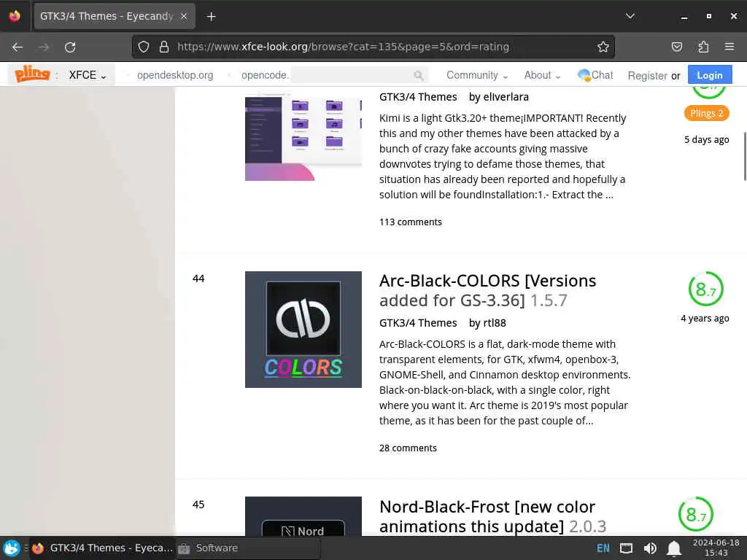Switch to the Software window in taskbar
This screenshot has height=560, width=747.
(x=248, y=548)
